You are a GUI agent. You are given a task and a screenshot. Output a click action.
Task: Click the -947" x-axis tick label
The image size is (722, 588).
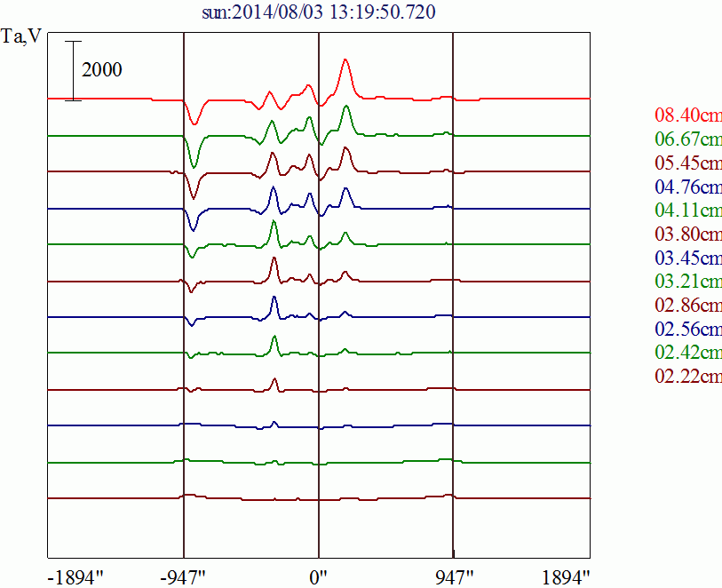(183, 577)
